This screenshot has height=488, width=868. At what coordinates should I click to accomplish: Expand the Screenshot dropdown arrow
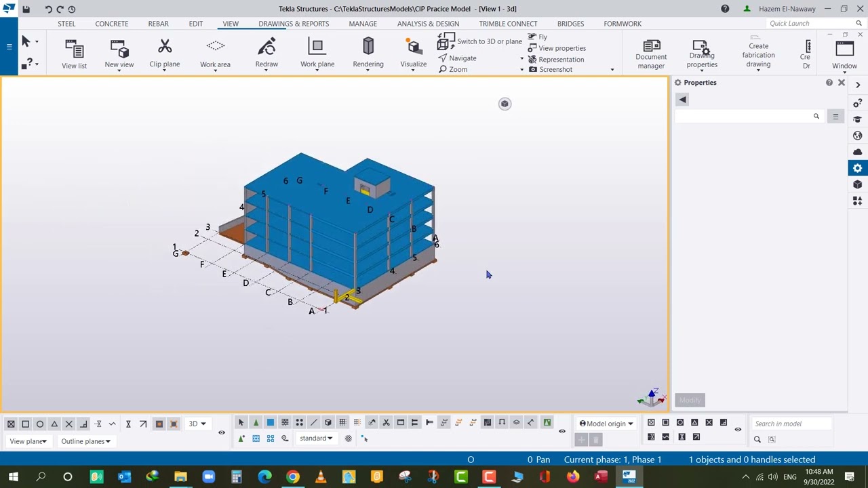[612, 70]
